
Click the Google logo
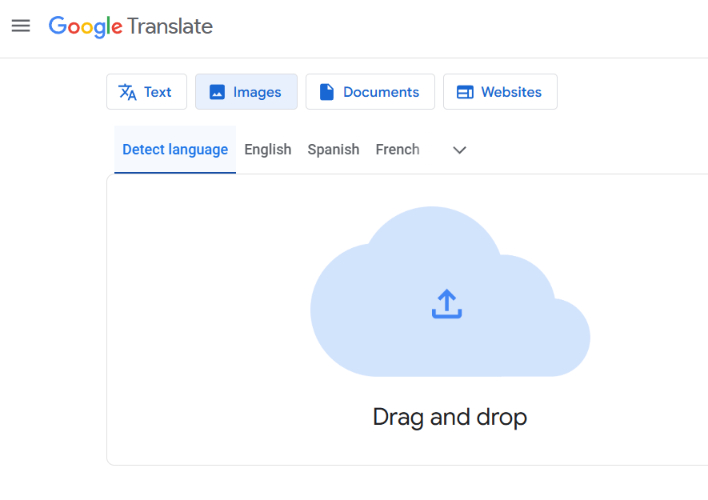pos(85,27)
